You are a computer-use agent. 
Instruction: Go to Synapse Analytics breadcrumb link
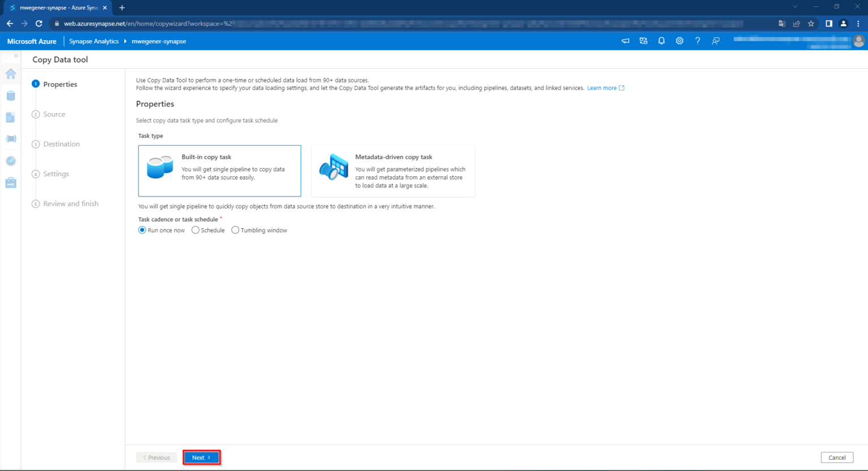coord(94,41)
